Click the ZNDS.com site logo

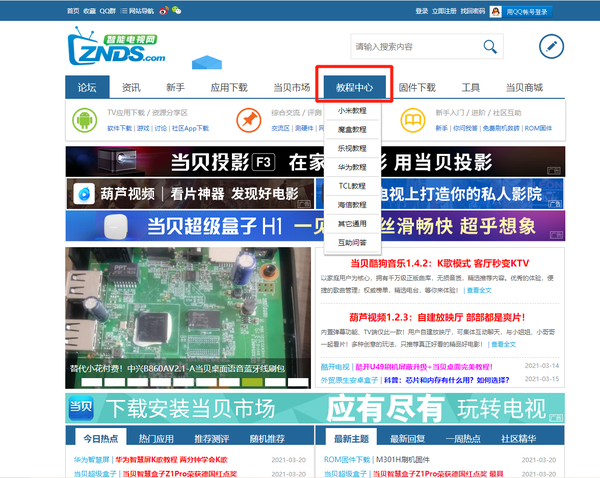pyautogui.click(x=117, y=47)
